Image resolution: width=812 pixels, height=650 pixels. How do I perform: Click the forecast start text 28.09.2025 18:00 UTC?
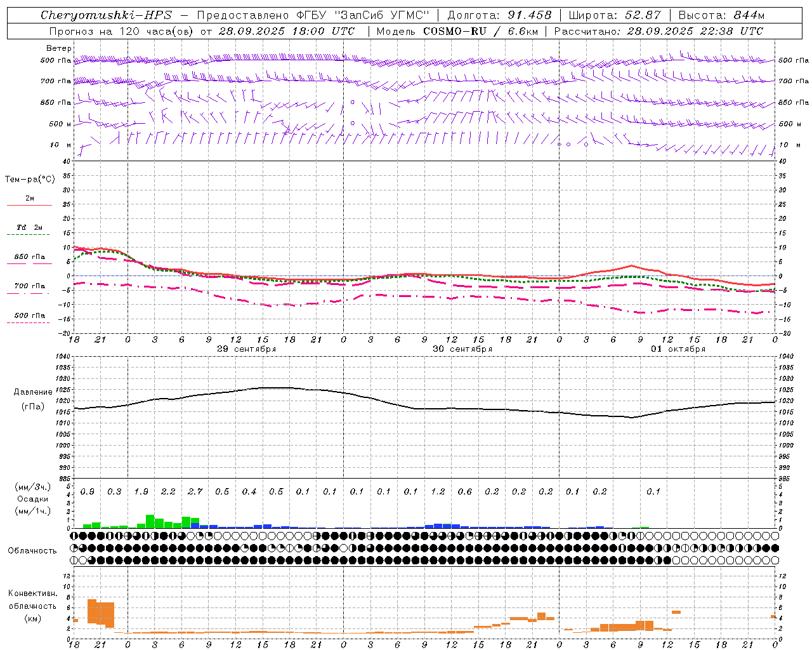pos(287,31)
